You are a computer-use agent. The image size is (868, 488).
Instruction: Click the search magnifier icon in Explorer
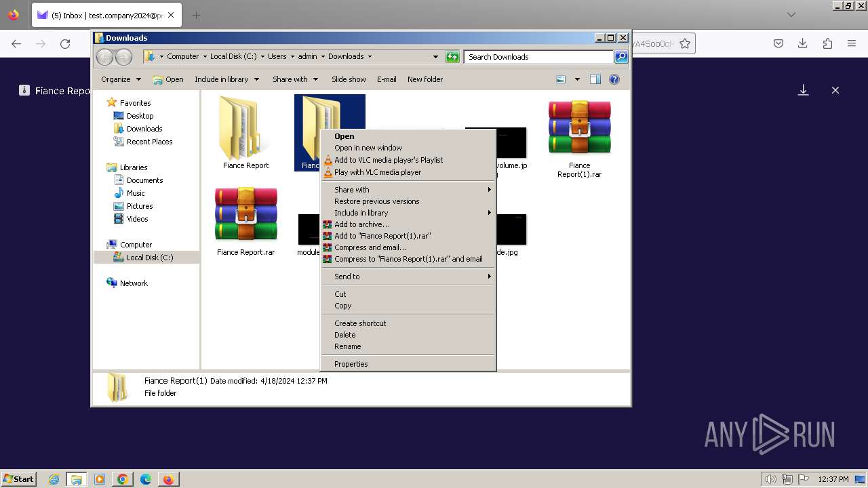click(621, 57)
